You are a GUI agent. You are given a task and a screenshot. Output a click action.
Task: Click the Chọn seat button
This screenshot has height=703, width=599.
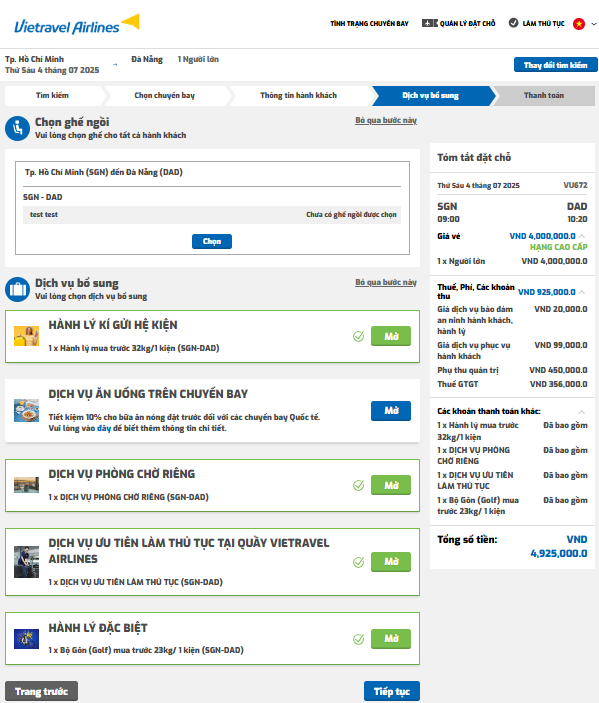click(x=212, y=241)
